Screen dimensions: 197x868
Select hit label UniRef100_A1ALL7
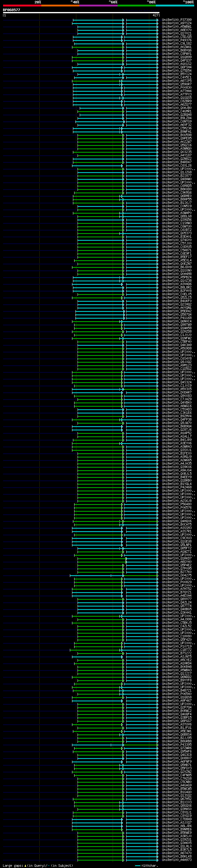(177, 437)
